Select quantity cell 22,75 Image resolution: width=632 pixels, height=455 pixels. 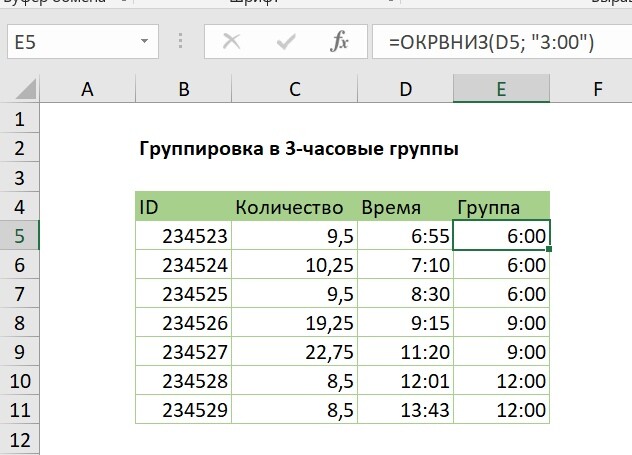point(295,351)
